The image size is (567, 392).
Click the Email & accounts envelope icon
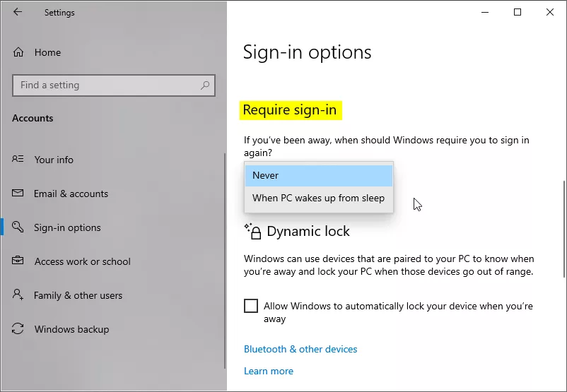[x=18, y=193]
